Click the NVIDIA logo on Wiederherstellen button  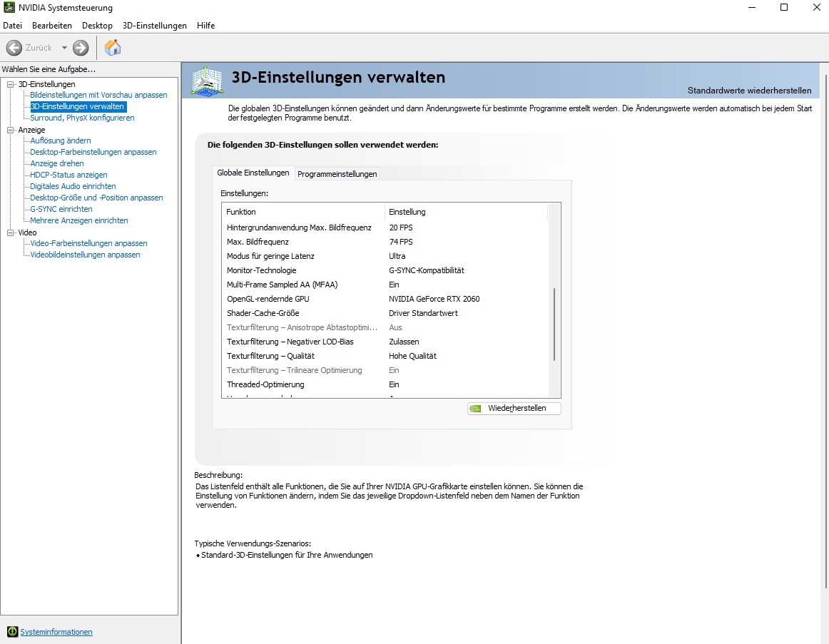pyautogui.click(x=476, y=409)
